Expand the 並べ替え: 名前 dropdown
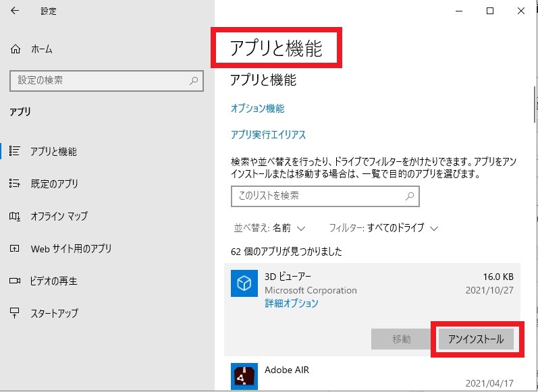The width and height of the screenshot is (538, 392). point(269,228)
